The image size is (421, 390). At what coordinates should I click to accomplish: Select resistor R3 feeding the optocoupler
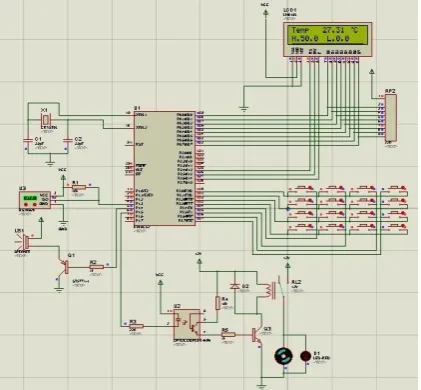(136, 326)
